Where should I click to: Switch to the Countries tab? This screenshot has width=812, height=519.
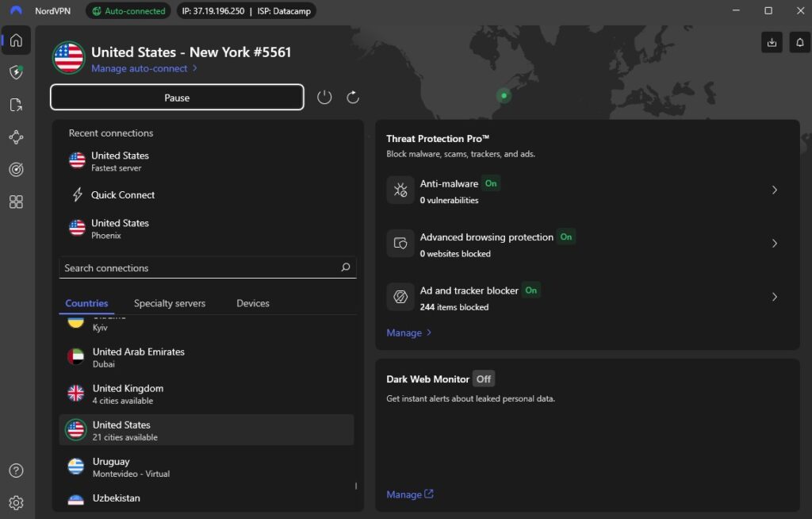pyautogui.click(x=86, y=303)
